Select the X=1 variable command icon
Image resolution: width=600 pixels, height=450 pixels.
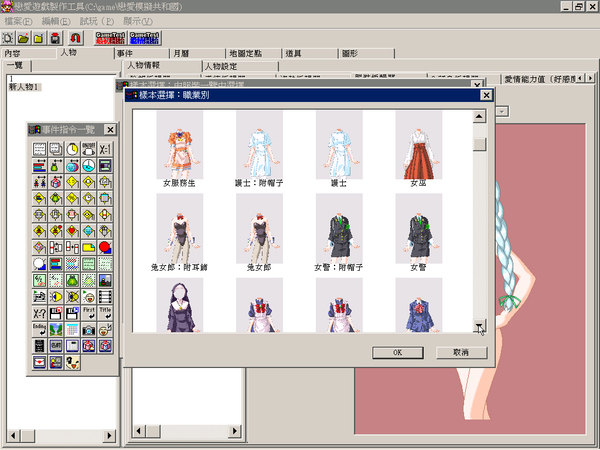coord(105,149)
